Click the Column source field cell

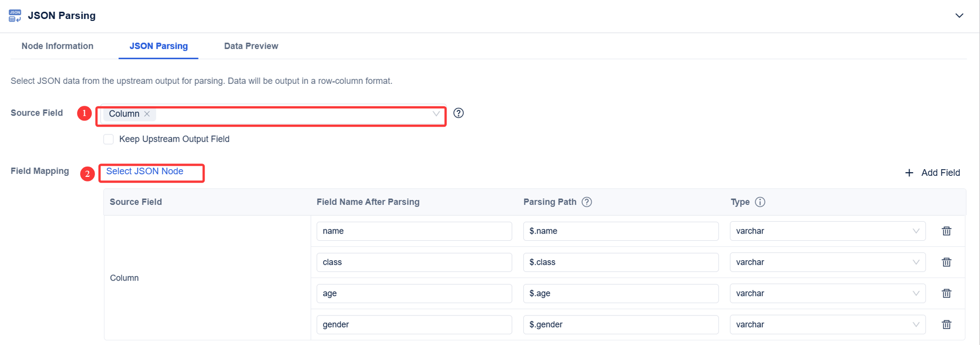click(207, 278)
